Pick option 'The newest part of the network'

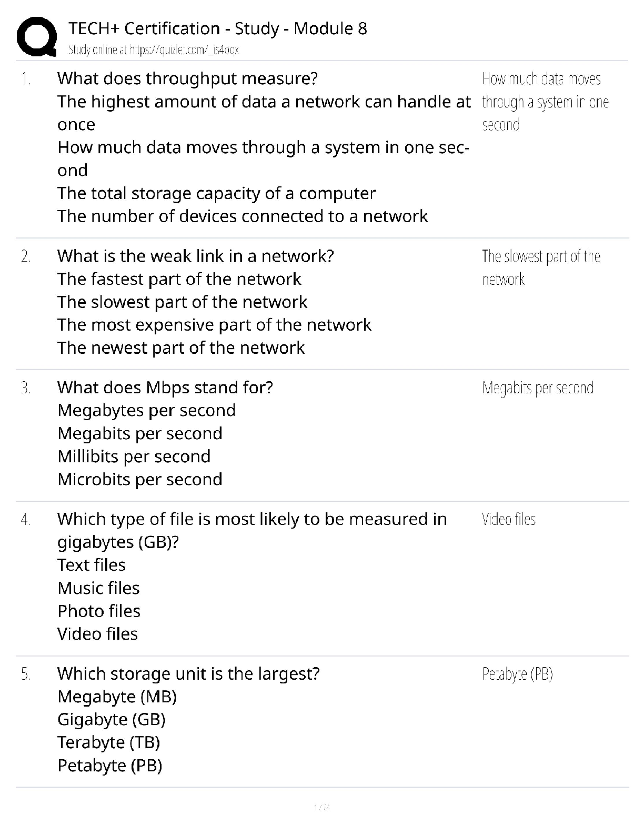181,348
